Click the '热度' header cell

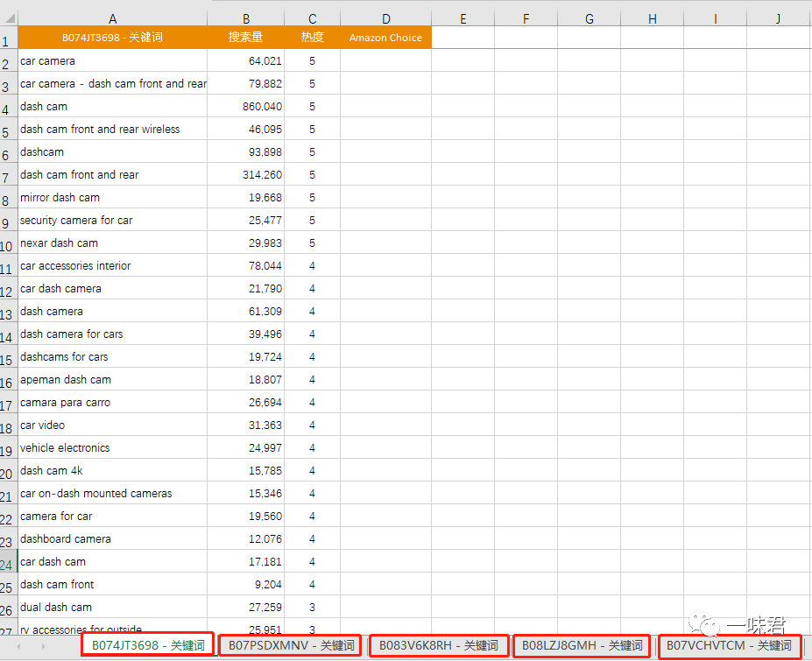click(312, 38)
